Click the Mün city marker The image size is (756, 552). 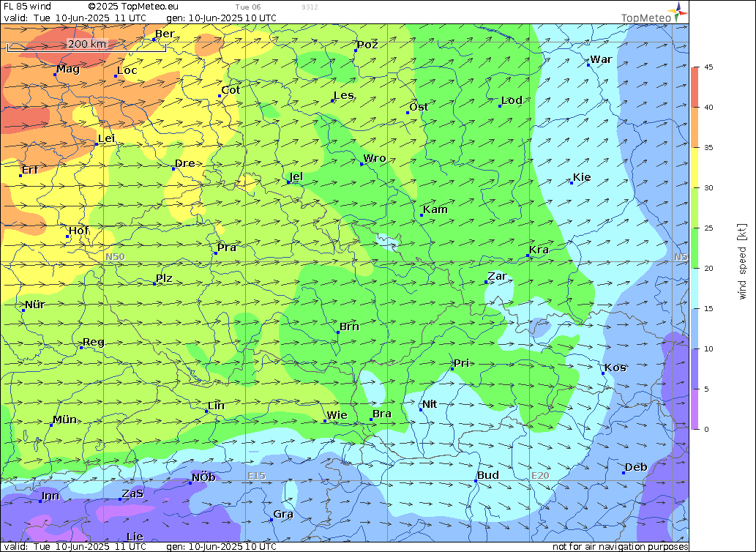click(x=51, y=425)
